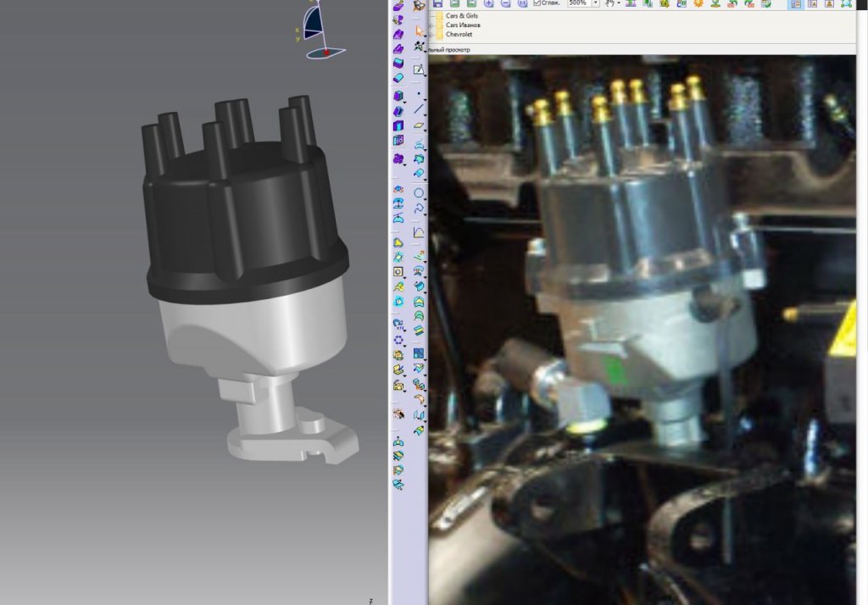This screenshot has height=605, width=868.
Task: Click the Select arrow tool in CATIA toolbar
Action: pyautogui.click(x=419, y=31)
